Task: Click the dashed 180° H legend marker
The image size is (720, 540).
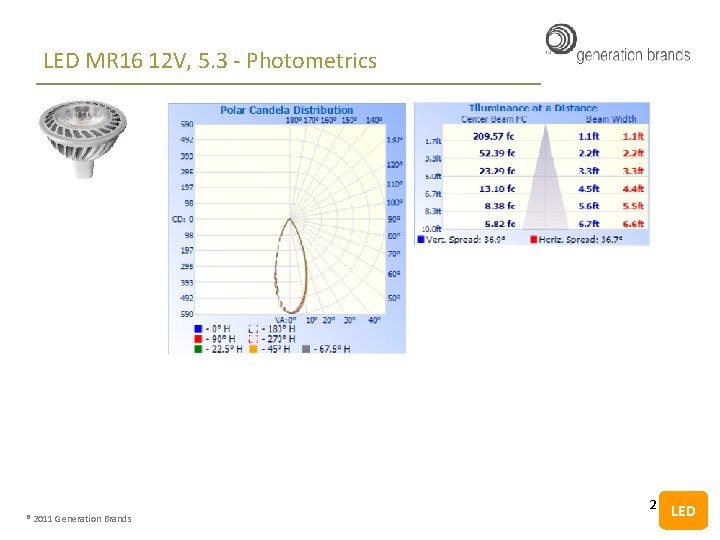Action: tap(253, 329)
